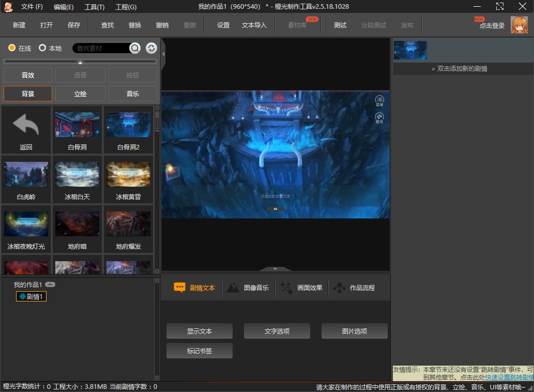Collapse the preview pane with the bottom chevron

(x=275, y=268)
